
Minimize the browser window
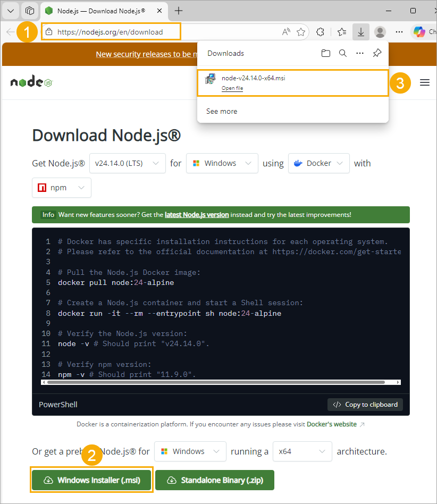(x=389, y=11)
